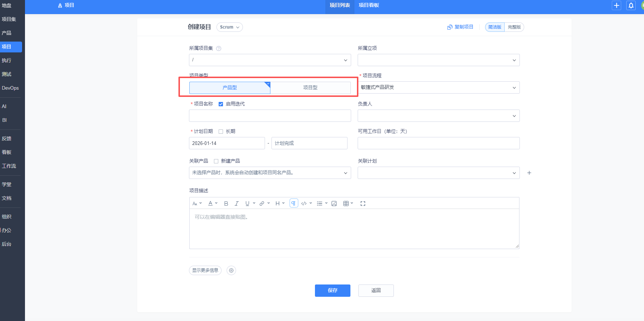Open the notification bell
The width and height of the screenshot is (644, 321).
[x=631, y=5]
